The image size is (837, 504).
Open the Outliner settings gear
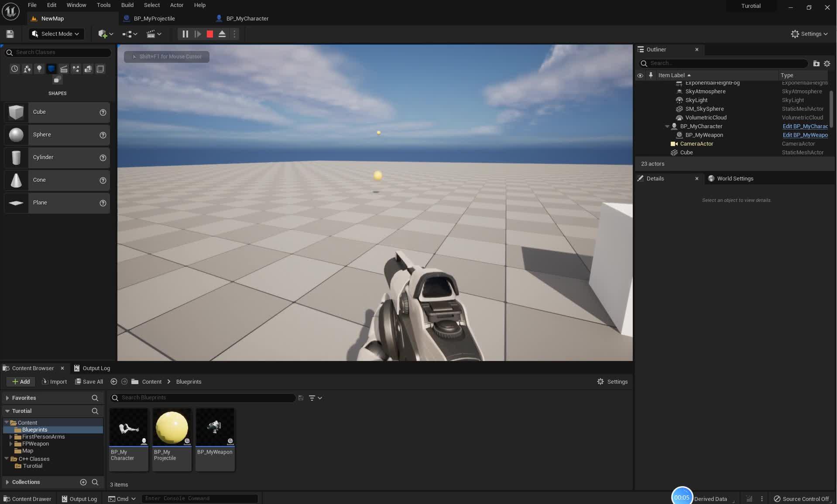pyautogui.click(x=827, y=63)
